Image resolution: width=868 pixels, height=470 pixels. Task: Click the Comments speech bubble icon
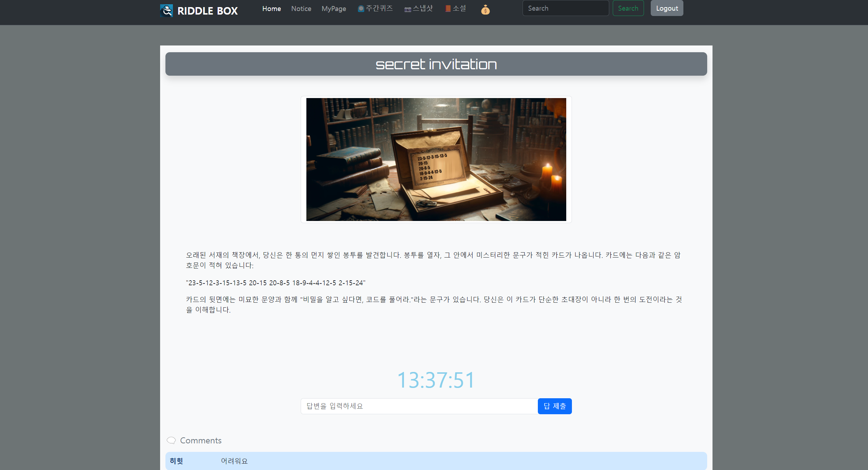pyautogui.click(x=171, y=441)
